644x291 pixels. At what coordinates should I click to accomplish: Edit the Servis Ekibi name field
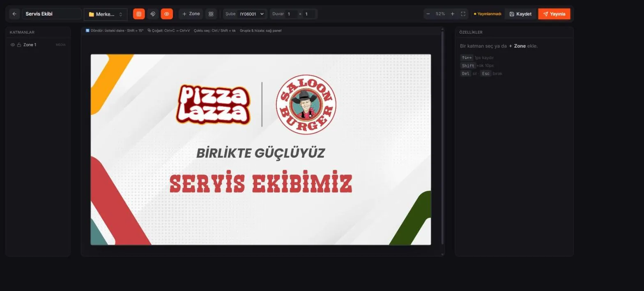tap(52, 14)
